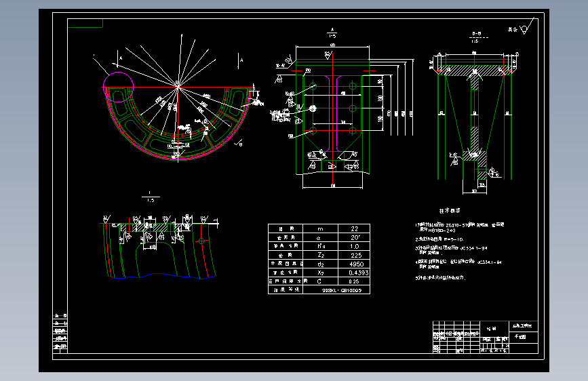Click the d2 symbol cell
This screenshot has width=588, height=381.
point(321,264)
